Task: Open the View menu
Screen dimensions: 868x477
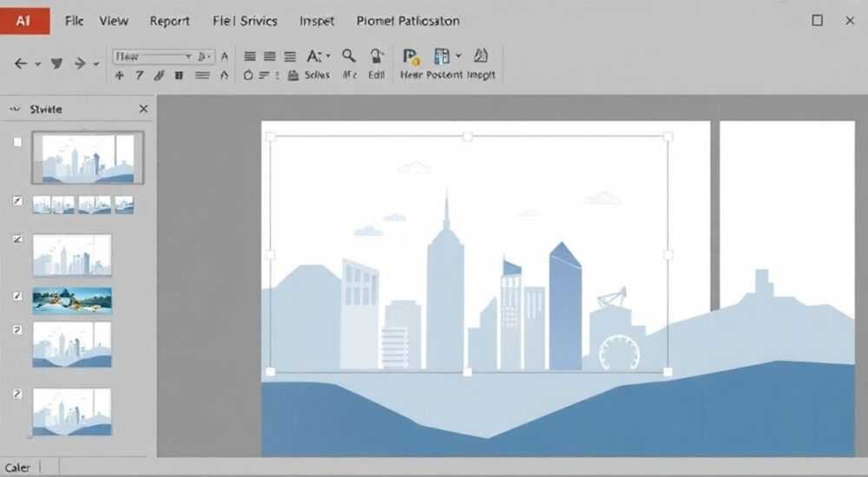Action: [x=114, y=21]
